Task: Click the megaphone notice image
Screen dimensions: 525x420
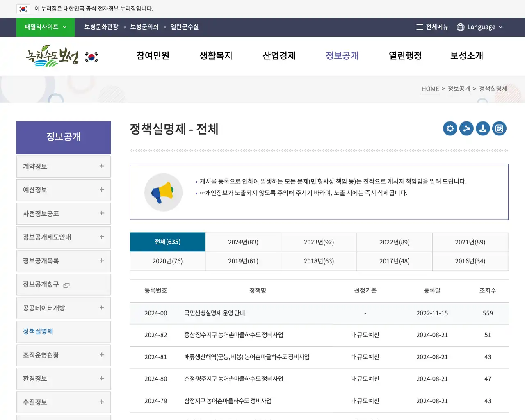Action: pyautogui.click(x=163, y=192)
